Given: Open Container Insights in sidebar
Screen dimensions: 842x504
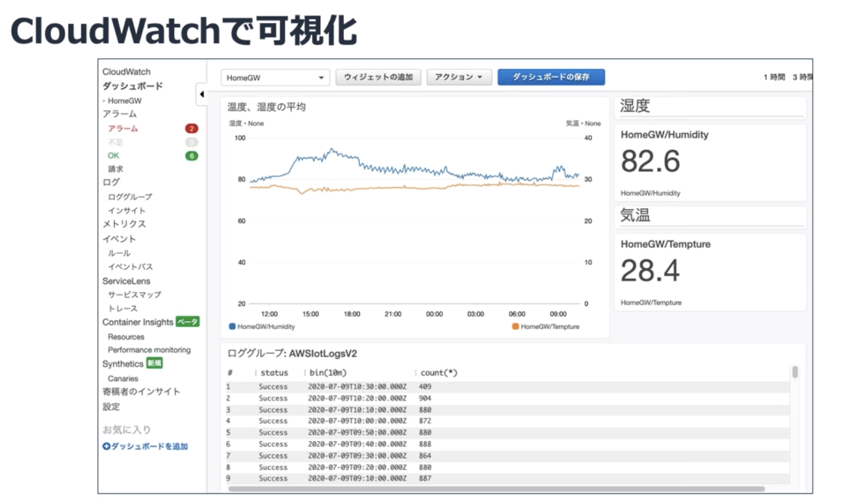Looking at the screenshot, I should pos(138,322).
